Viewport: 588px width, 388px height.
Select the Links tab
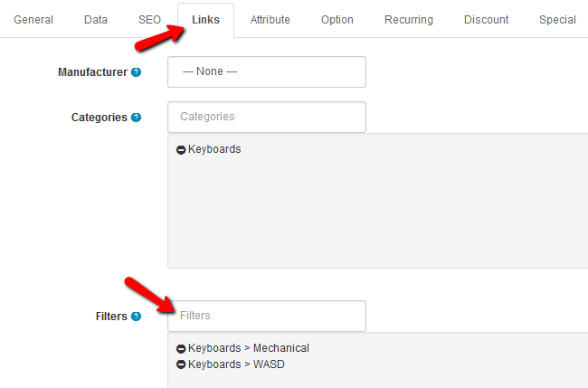tap(205, 20)
